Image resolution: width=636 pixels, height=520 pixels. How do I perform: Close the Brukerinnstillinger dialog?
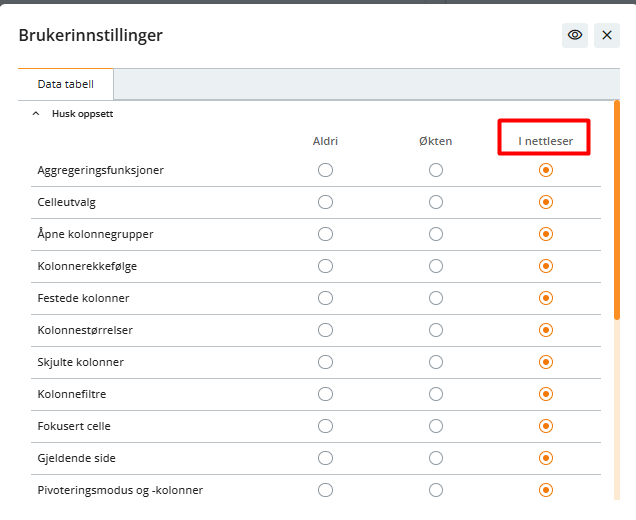[x=607, y=35]
